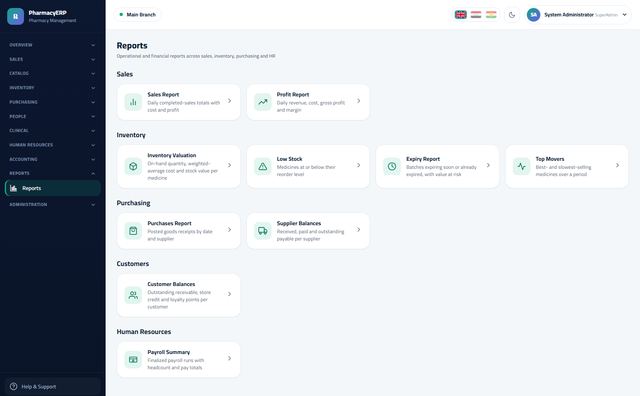
Task: Click the Low Stock card arrow
Action: click(x=358, y=165)
